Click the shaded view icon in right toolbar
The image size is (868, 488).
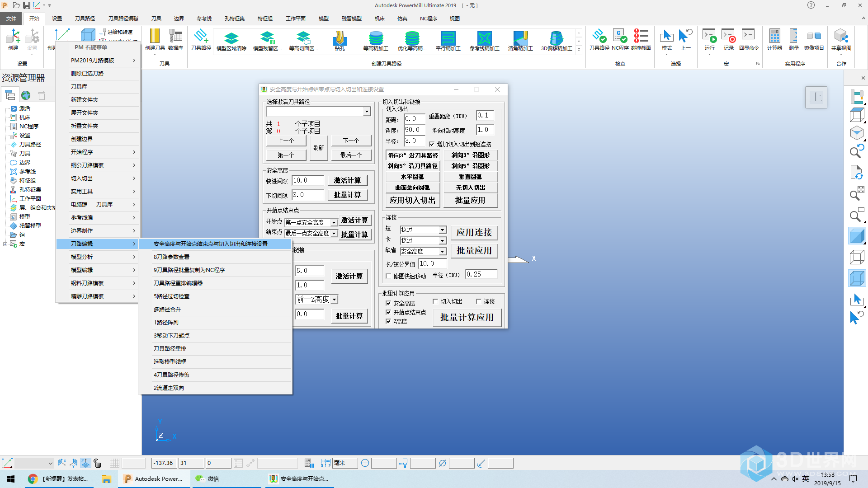(857, 236)
